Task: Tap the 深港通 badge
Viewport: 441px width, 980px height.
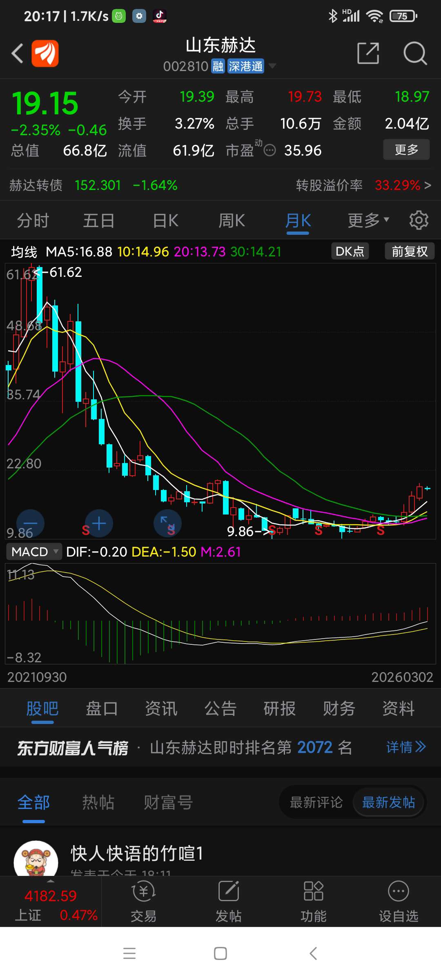Action: [246, 66]
